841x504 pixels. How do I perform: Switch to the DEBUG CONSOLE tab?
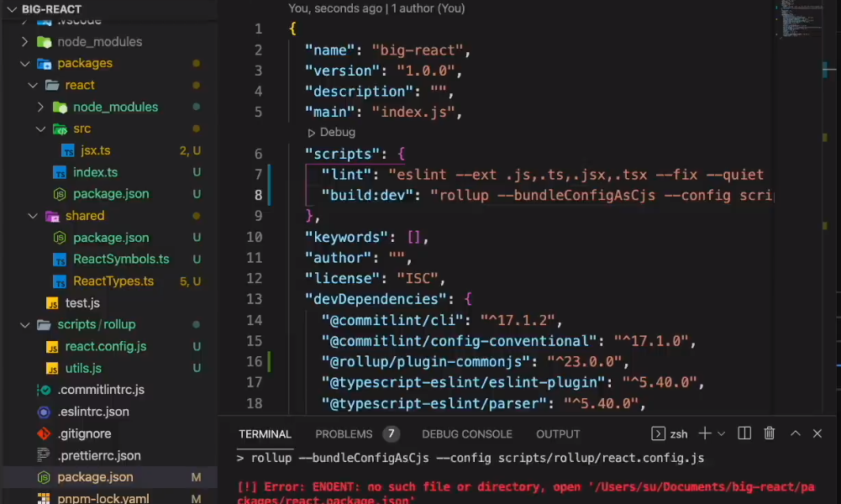[x=467, y=434]
